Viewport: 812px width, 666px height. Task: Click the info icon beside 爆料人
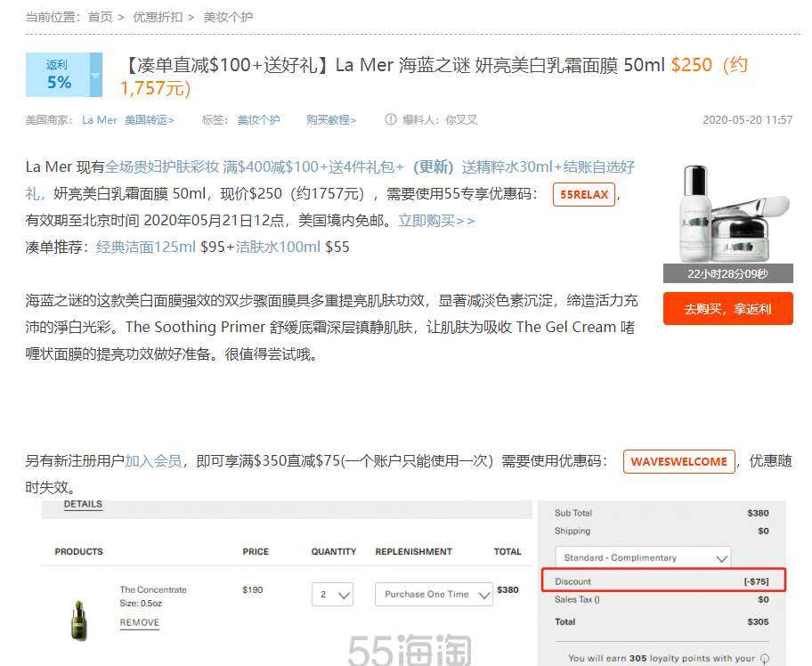[391, 119]
